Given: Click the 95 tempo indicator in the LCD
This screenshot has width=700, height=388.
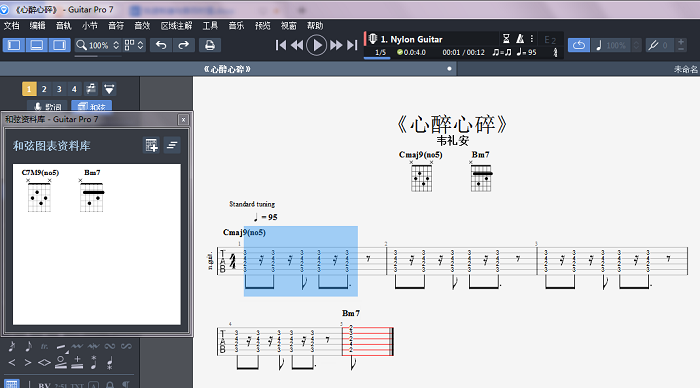Looking at the screenshot, I should [x=527, y=52].
